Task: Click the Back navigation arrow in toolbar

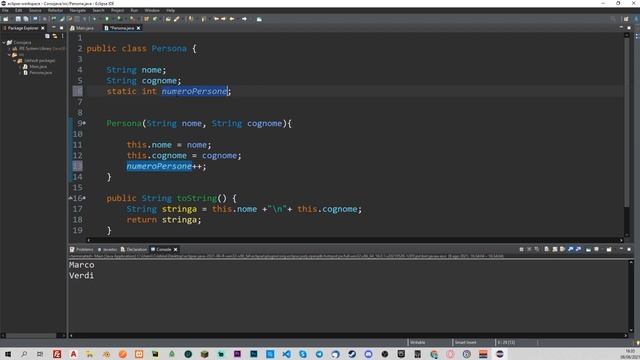Action: (232, 19)
